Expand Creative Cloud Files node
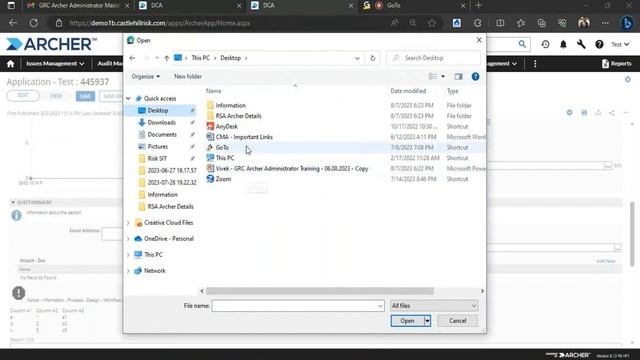The width and height of the screenshot is (640, 360). (128, 223)
